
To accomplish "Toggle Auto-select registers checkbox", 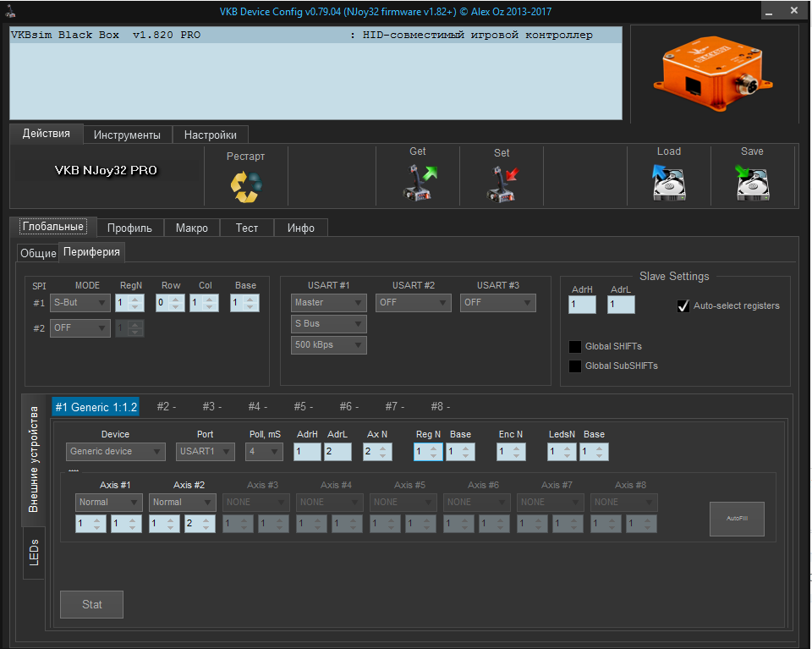I will pyautogui.click(x=683, y=306).
